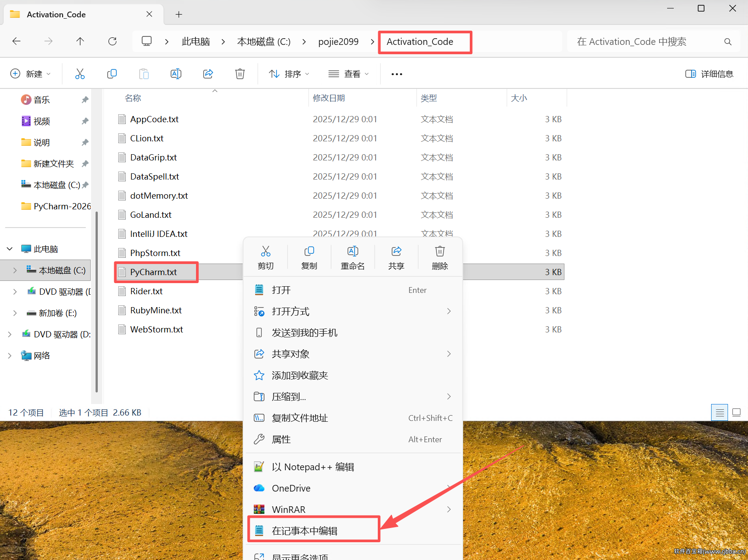748x560 pixels.
Task: Select 发送到我的手机 menu entry
Action: [353, 332]
